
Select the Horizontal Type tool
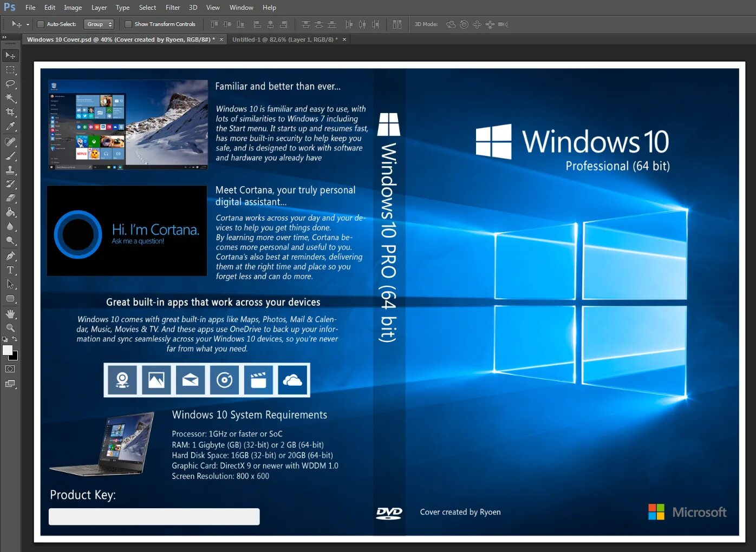click(10, 270)
